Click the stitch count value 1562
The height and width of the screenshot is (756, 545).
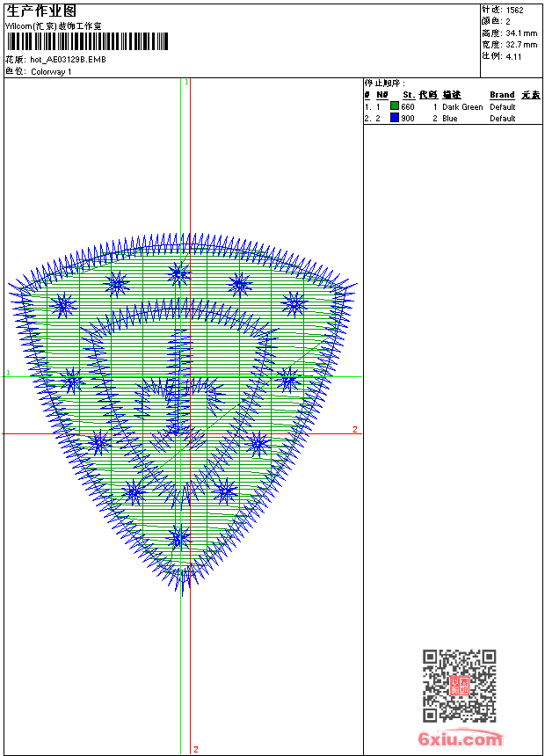pyautogui.click(x=515, y=11)
